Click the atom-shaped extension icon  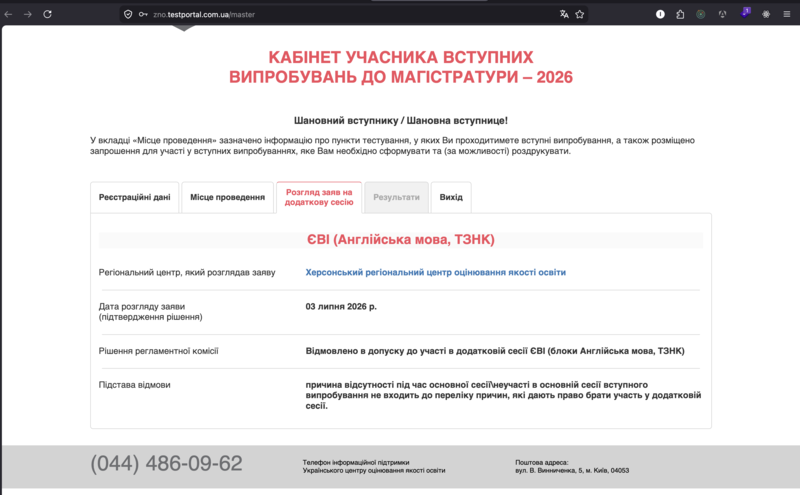(766, 14)
